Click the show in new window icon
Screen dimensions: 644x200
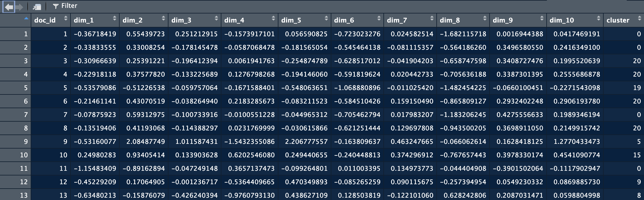(x=37, y=7)
